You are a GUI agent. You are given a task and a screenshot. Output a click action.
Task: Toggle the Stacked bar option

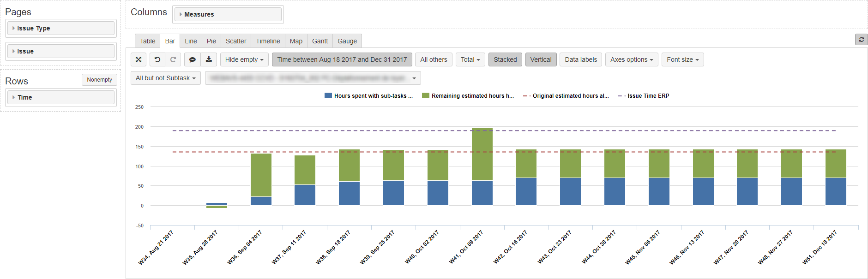click(505, 59)
